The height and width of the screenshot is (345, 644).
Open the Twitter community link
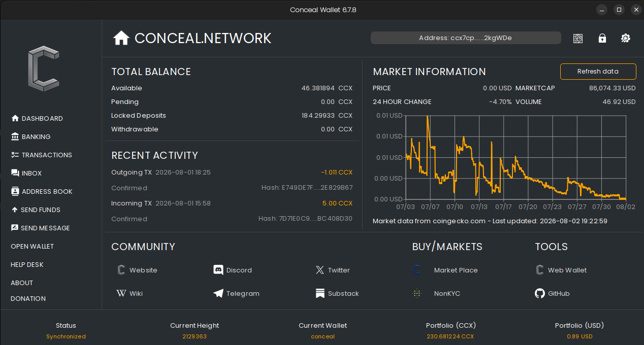(x=339, y=270)
